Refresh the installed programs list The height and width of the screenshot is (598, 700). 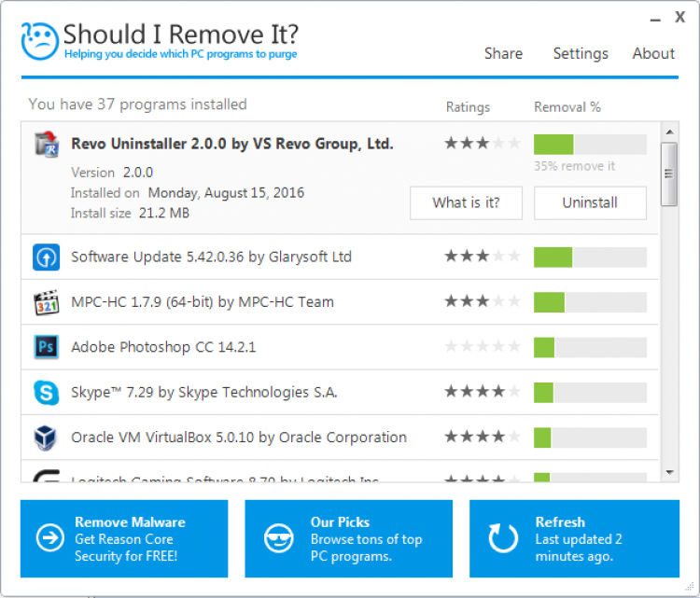click(574, 538)
